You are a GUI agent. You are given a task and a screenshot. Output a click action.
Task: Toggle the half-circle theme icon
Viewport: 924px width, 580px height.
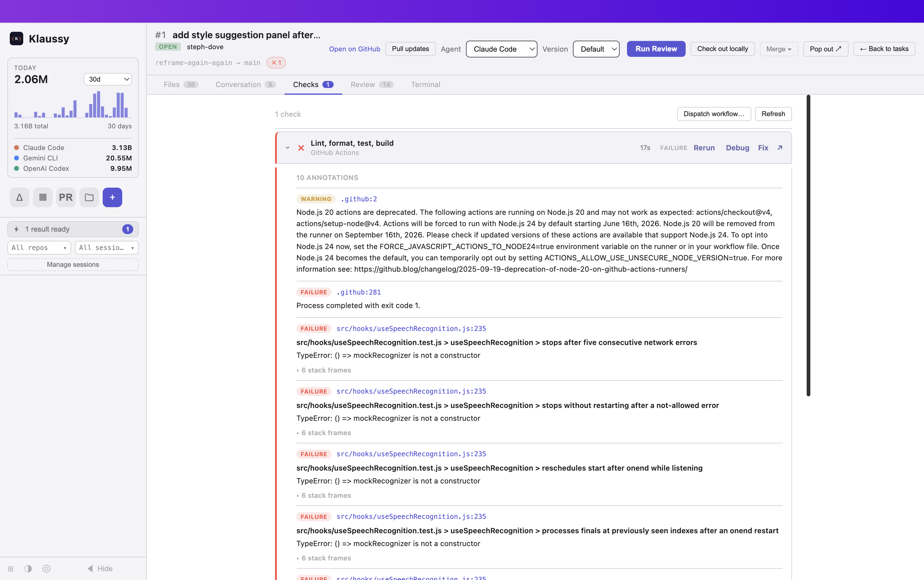tap(28, 568)
